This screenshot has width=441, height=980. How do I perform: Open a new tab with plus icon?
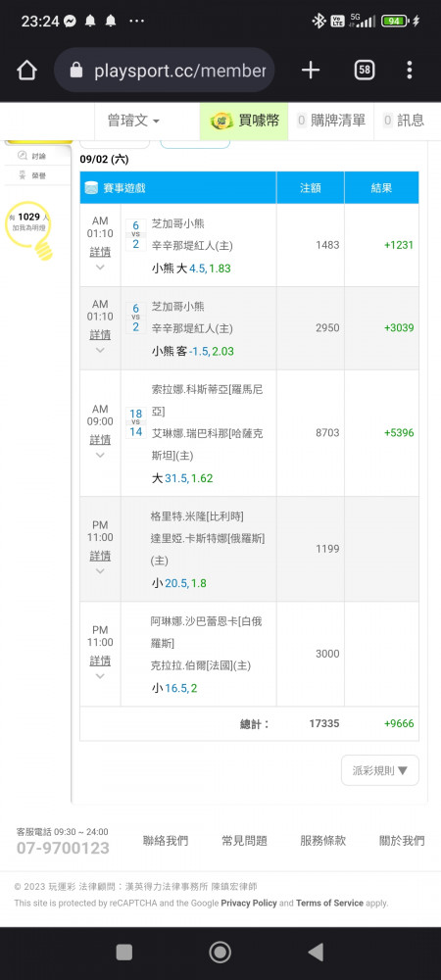pyautogui.click(x=311, y=71)
